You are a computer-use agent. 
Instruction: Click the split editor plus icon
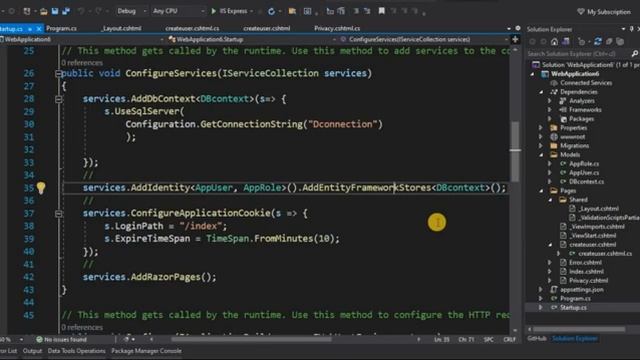pyautogui.click(x=515, y=40)
